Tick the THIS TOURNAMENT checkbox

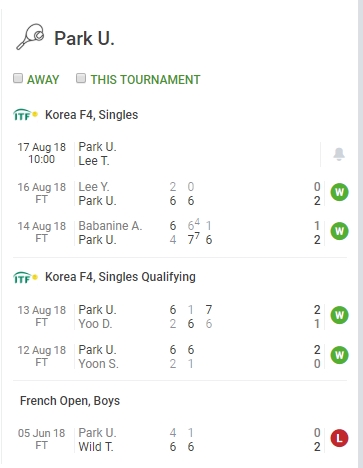(81, 78)
